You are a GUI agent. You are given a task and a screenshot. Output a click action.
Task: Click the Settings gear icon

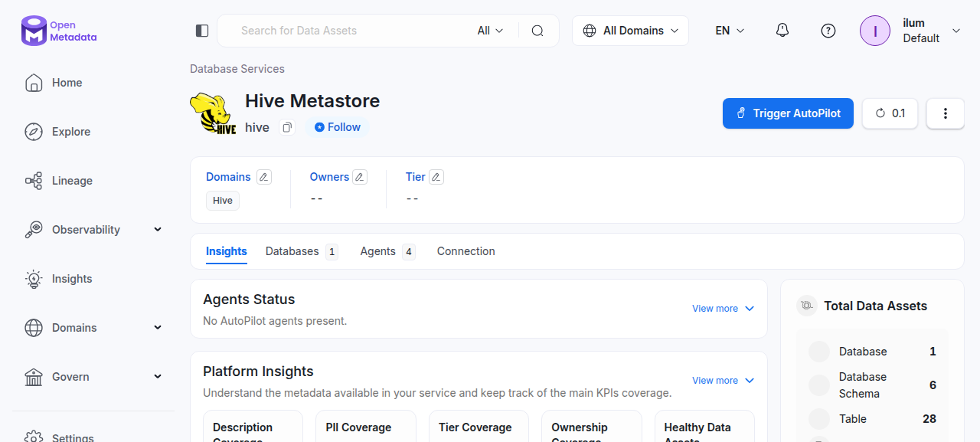[34, 436]
